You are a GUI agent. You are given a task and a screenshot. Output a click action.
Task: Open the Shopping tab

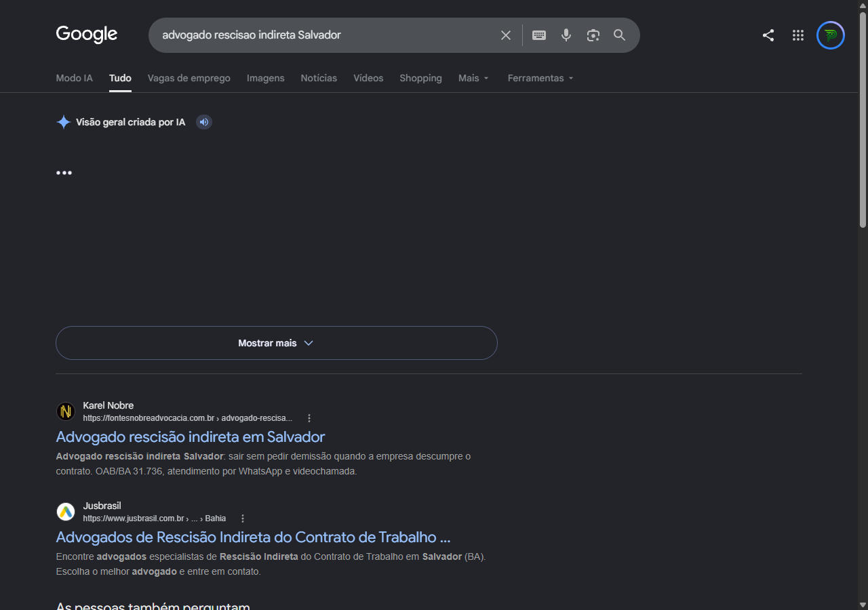[420, 78]
